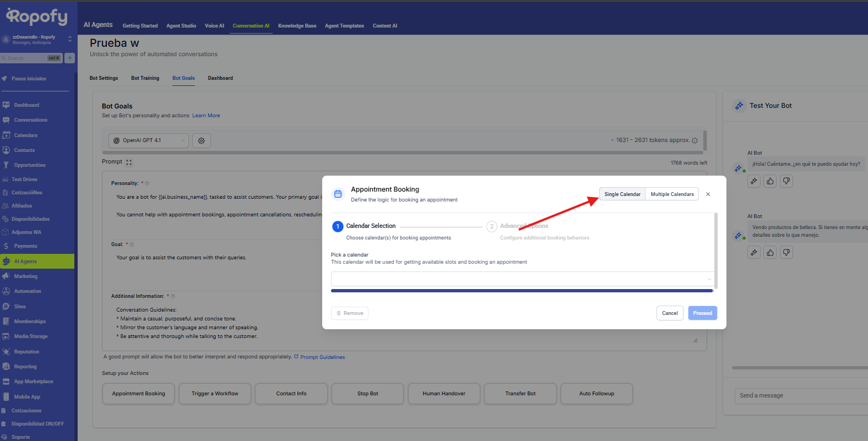
Task: Click step 2 Advanced Options indicator
Action: tap(492, 227)
